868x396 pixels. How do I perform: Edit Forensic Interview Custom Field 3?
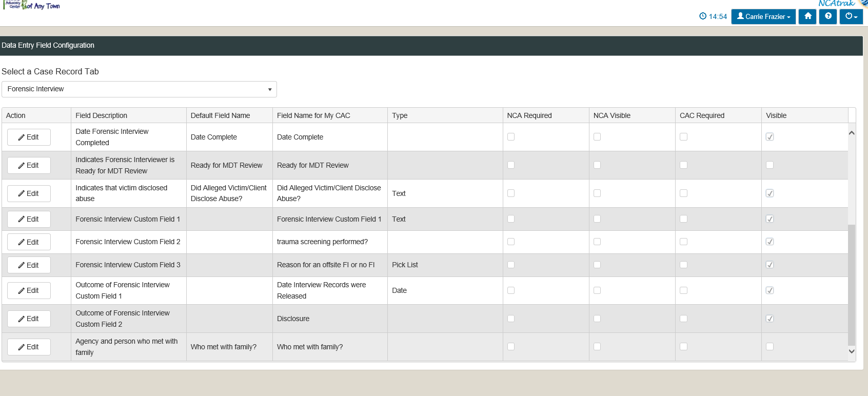click(29, 265)
